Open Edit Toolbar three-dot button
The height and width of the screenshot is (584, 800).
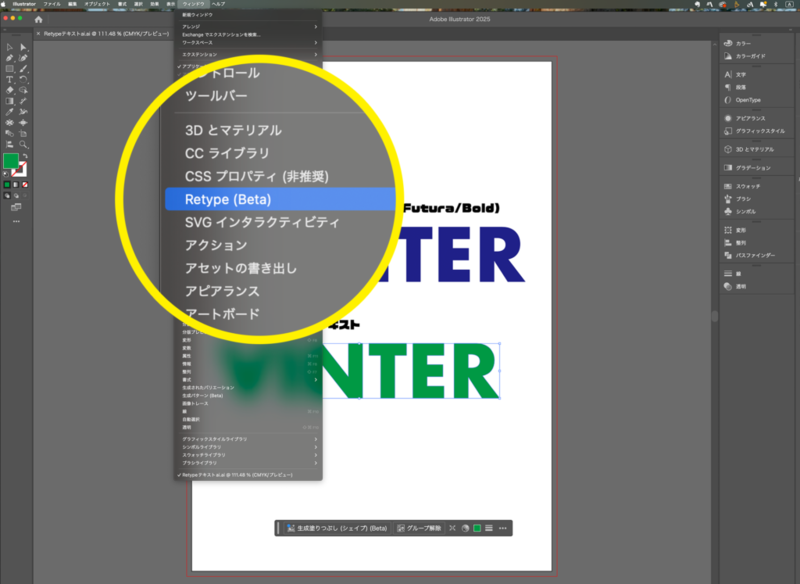tap(16, 221)
